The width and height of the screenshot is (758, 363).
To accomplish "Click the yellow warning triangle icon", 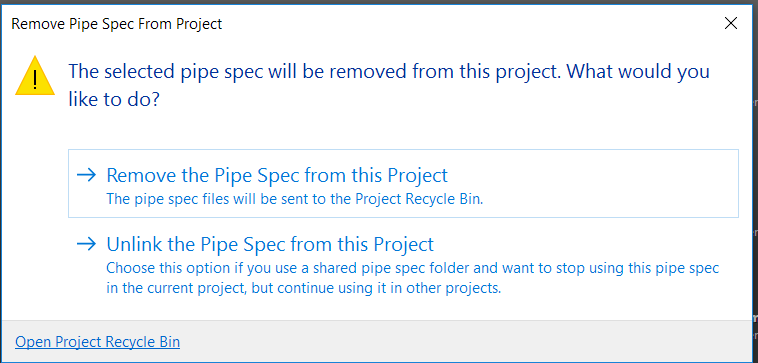I will coord(35,76).
